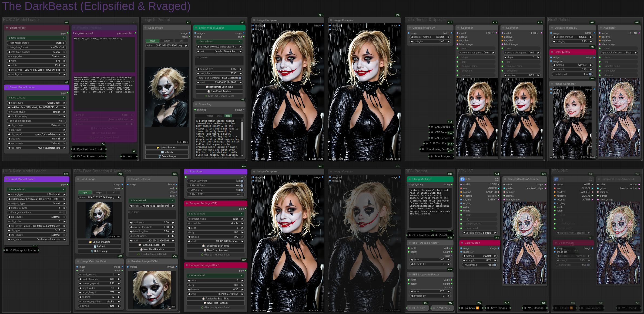Click Upload Image(s) in BFS Face Detection Load Image

(x=99, y=242)
